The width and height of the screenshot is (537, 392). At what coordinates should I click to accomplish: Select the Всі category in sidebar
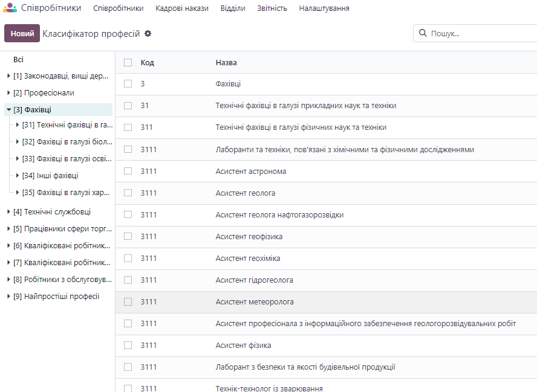[x=18, y=60]
